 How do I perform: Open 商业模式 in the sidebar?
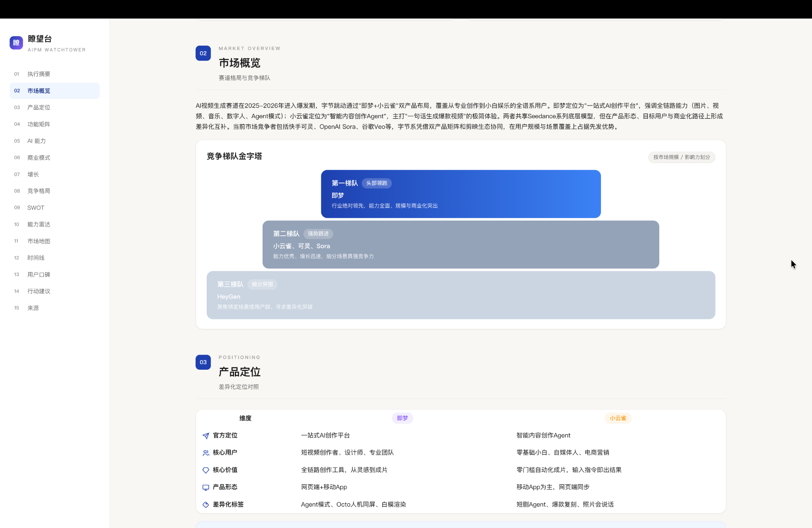click(x=54, y=157)
